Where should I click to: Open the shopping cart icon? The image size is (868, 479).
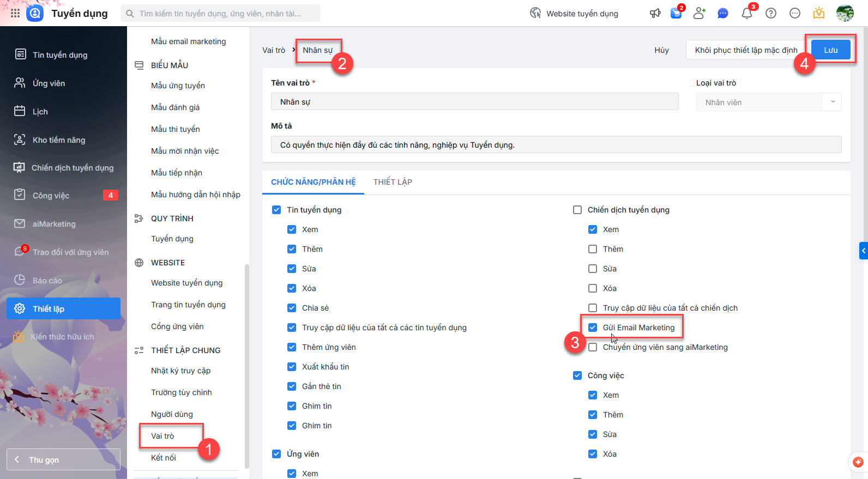click(x=676, y=14)
